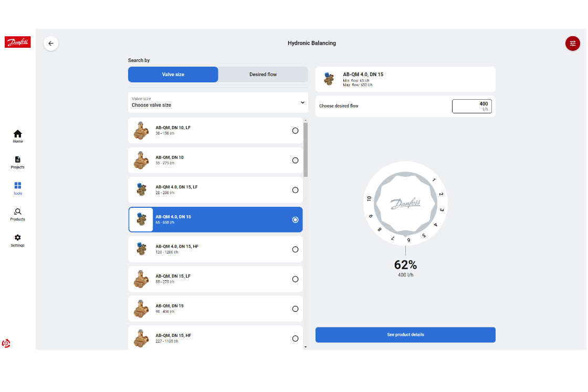Viewport: 588px width, 392px height.
Task: Open Products search from the sidebar
Action: (x=17, y=214)
